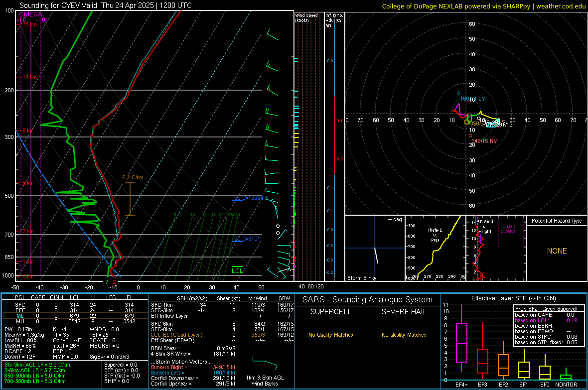Viewport: 588px width, 390px height.
Task: Click the "K = -4" index value
Action: (60, 329)
